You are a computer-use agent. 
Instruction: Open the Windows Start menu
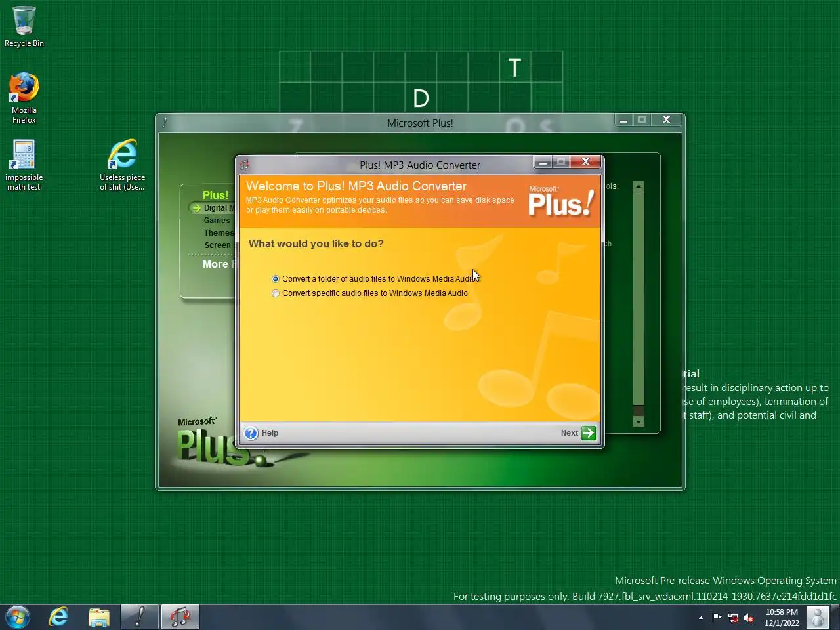coord(18,617)
